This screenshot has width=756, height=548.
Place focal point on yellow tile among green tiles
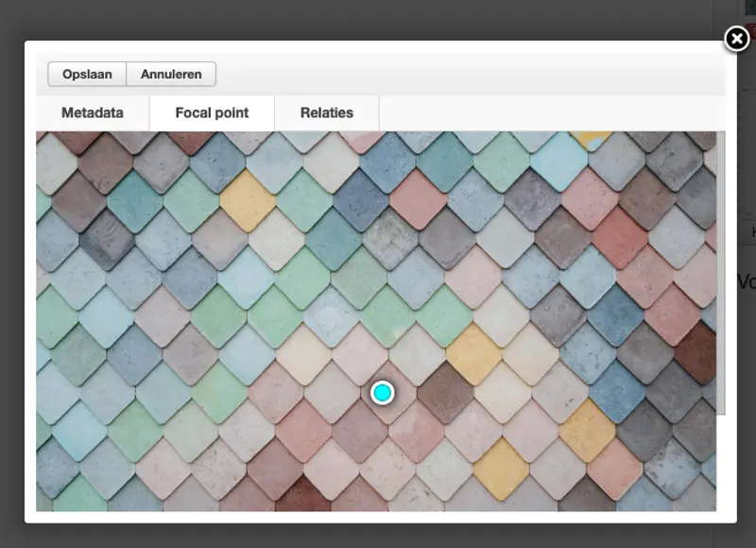248,200
